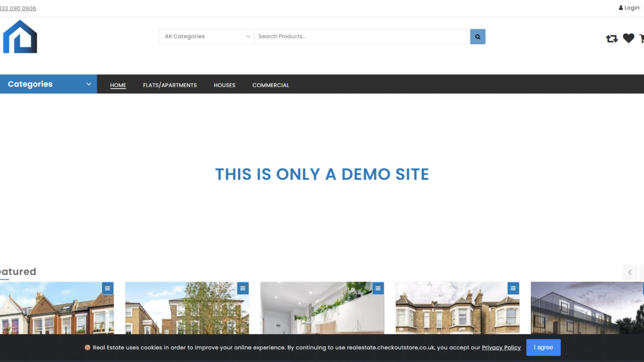The image size is (644, 362).
Task: Open the wishlist heart icon
Action: pos(628,38)
